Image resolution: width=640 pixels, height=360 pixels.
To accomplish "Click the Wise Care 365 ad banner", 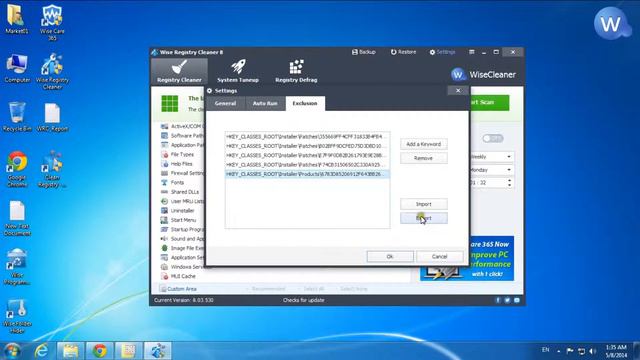I will (x=467, y=258).
